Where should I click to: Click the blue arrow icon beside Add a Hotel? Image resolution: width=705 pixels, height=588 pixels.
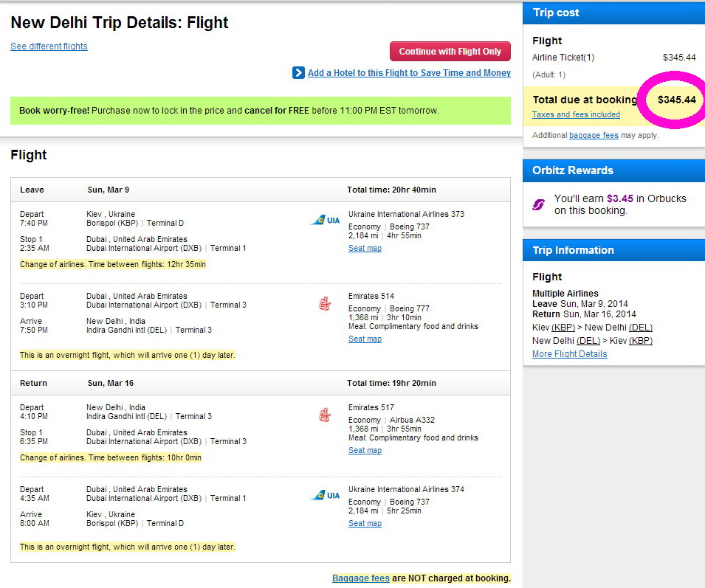[298, 72]
